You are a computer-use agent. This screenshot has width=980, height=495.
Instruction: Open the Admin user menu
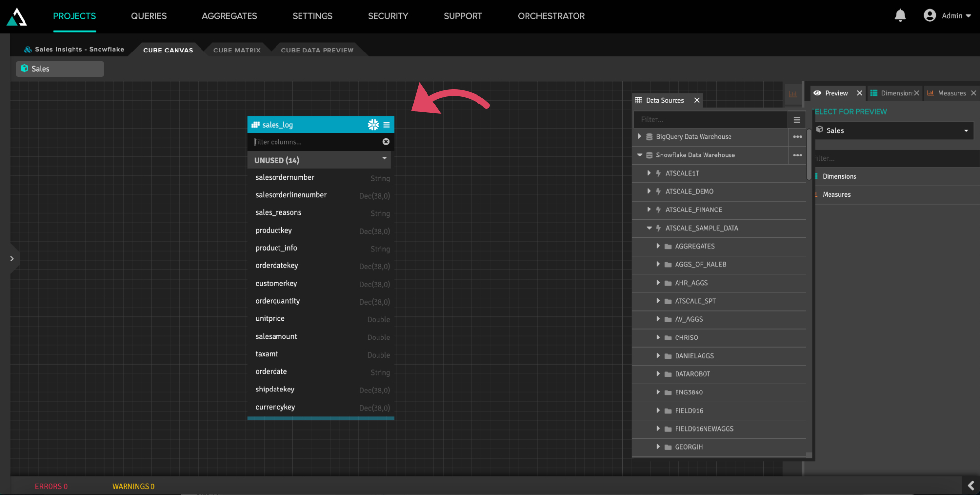coord(947,16)
